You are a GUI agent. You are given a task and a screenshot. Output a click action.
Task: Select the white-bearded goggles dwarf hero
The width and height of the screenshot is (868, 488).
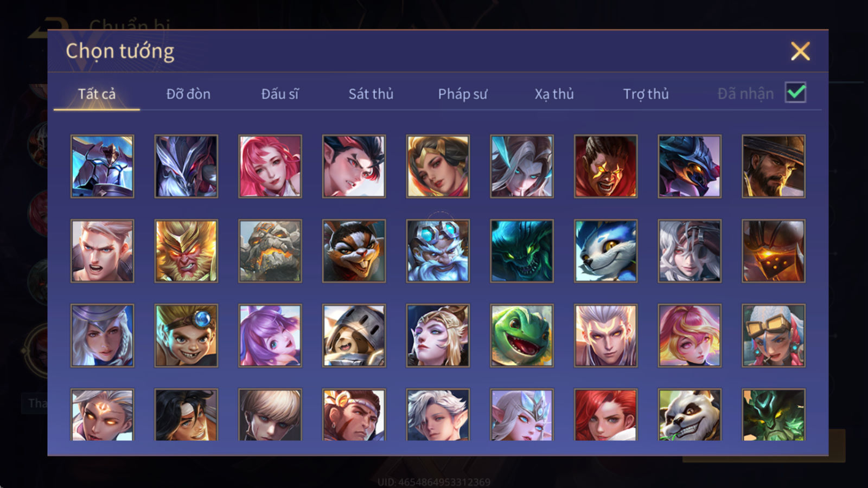(438, 251)
